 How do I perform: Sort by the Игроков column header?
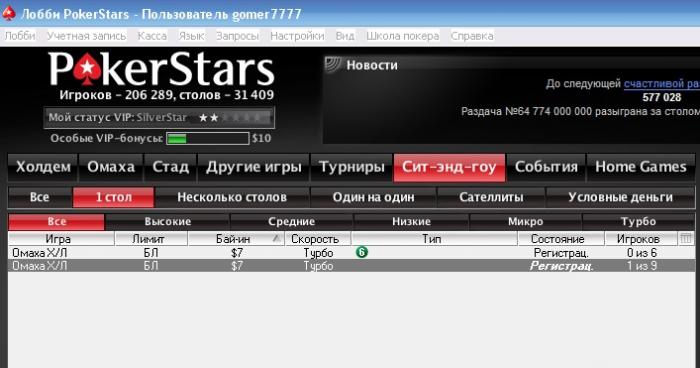(641, 239)
